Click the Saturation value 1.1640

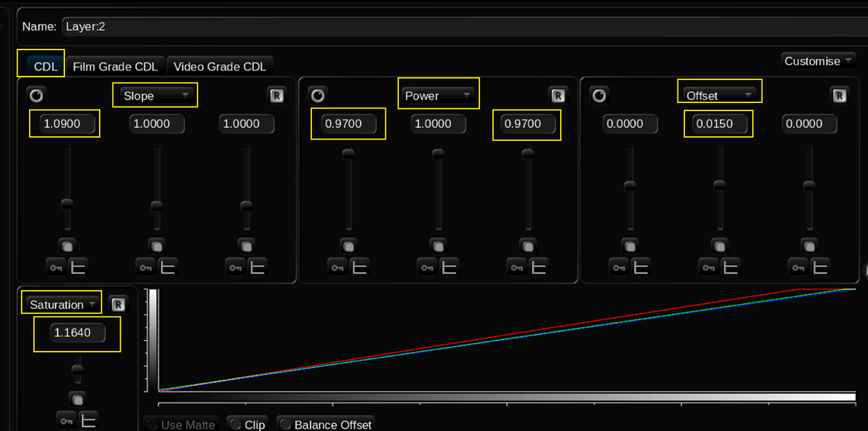[78, 333]
